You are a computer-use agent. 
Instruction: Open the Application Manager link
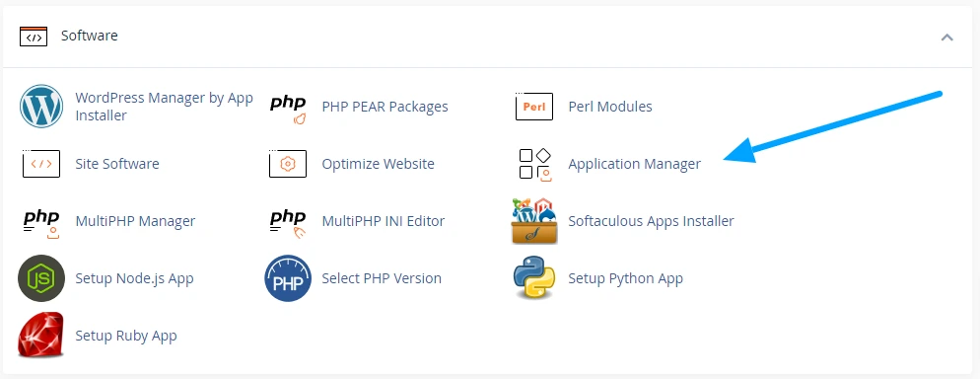point(634,165)
